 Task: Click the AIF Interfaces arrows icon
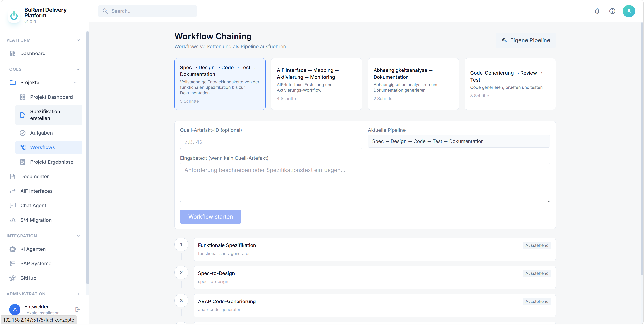pyautogui.click(x=13, y=191)
